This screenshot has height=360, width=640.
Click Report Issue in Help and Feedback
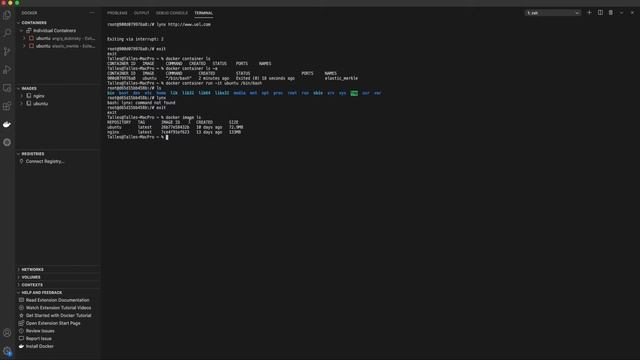(x=39, y=339)
